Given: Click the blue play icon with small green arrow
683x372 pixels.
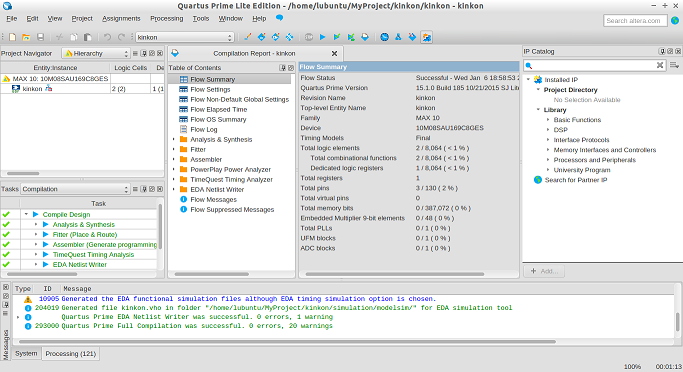Looking at the screenshot, I should (351, 37).
